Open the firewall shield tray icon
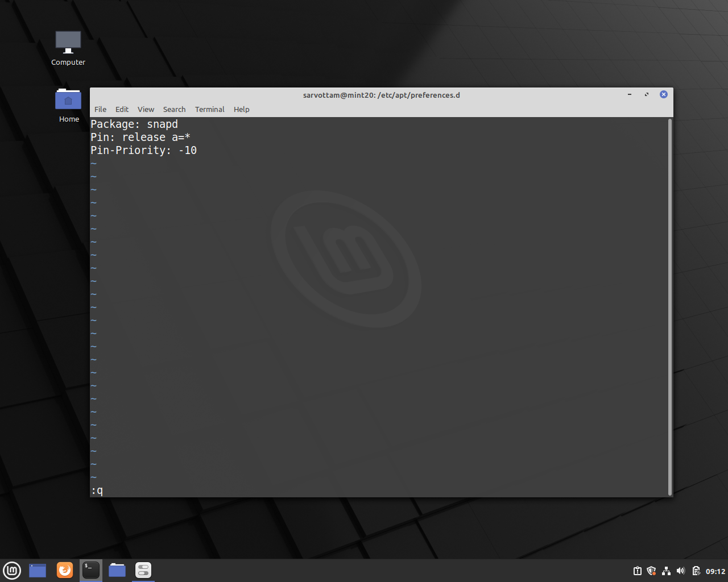Image resolution: width=728 pixels, height=582 pixels. point(651,571)
